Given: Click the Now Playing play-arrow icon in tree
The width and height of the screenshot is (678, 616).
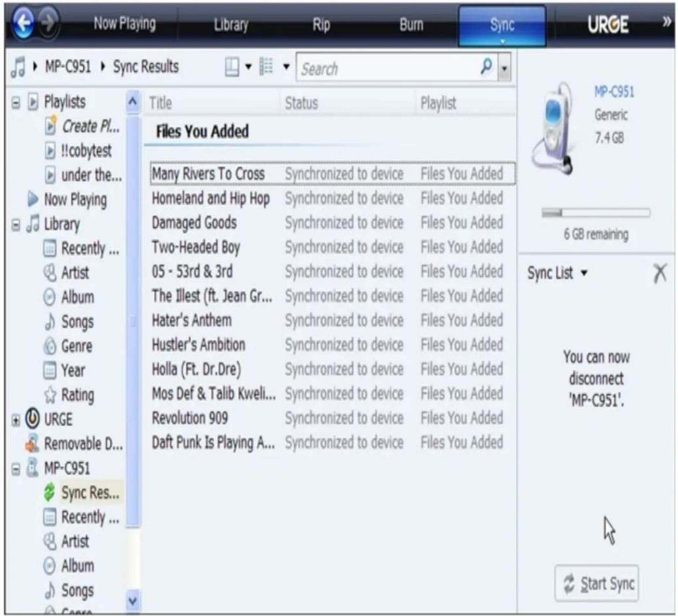Looking at the screenshot, I should coord(33,199).
